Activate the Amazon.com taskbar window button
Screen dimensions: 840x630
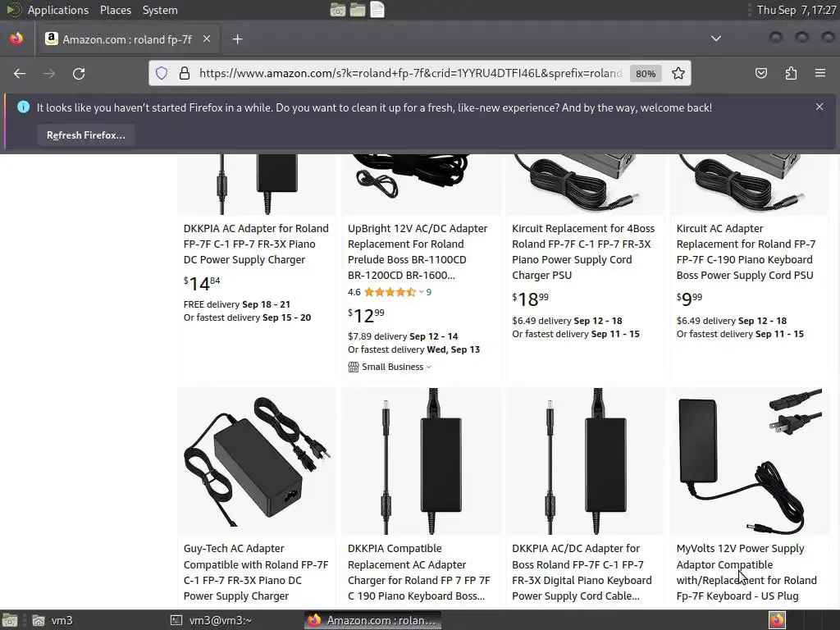pyautogui.click(x=372, y=620)
